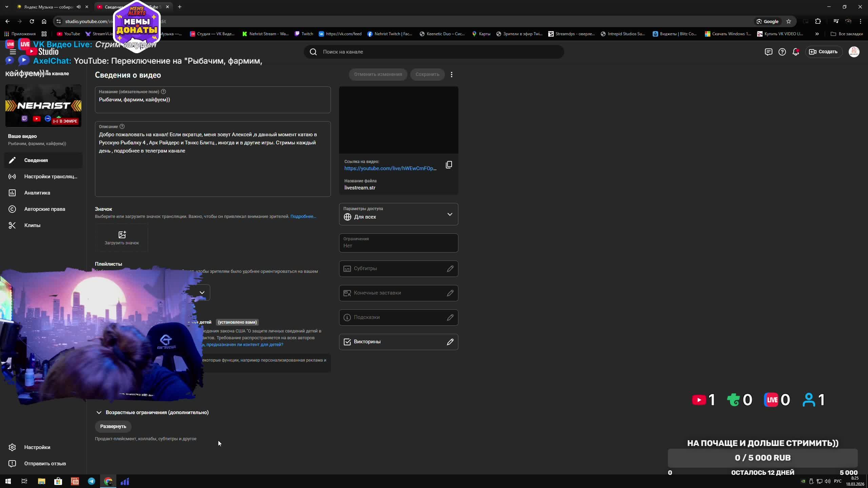Screen dimensions: 868x488
Task: Expand the Параметры доступа dropdown
Action: tap(450, 214)
